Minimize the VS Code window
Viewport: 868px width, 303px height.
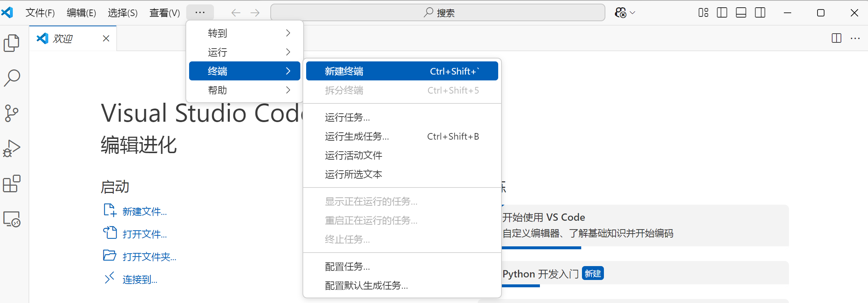788,13
